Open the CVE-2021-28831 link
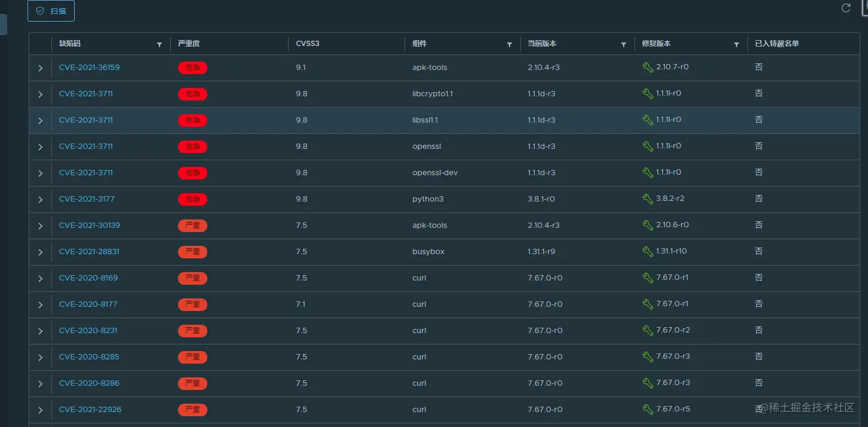Screen dimensions: 868x427 pyautogui.click(x=89, y=252)
